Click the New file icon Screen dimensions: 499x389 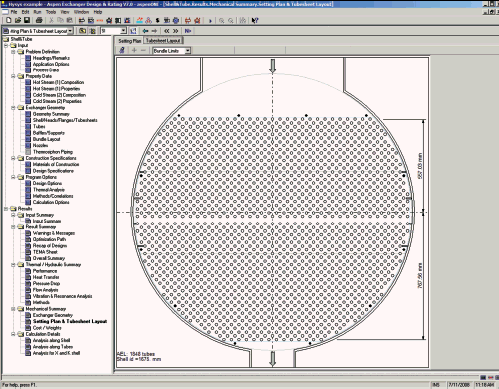click(9, 20)
